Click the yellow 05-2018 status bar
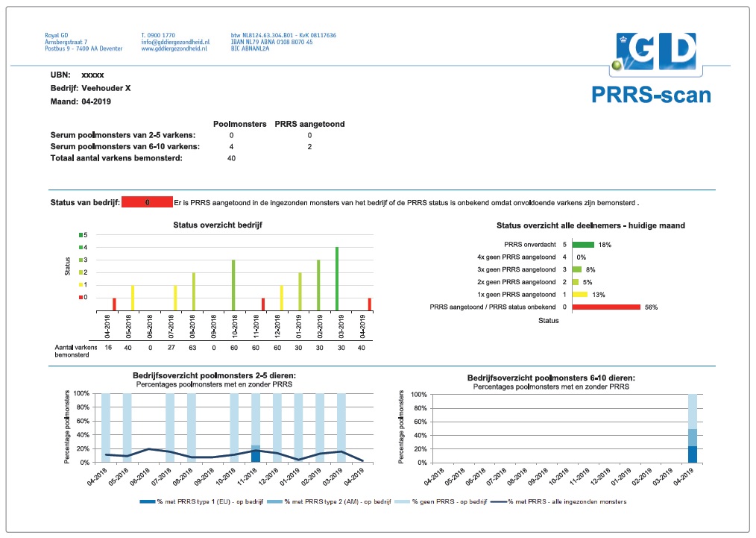Screen dimensions: 756x538 pos(133,298)
